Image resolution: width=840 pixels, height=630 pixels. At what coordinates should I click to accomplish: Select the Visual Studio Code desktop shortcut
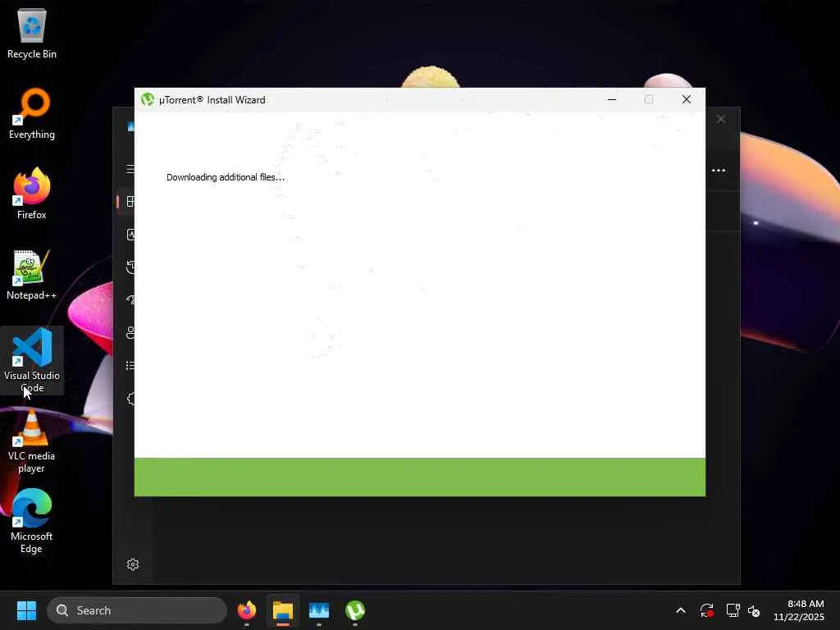pos(32,361)
